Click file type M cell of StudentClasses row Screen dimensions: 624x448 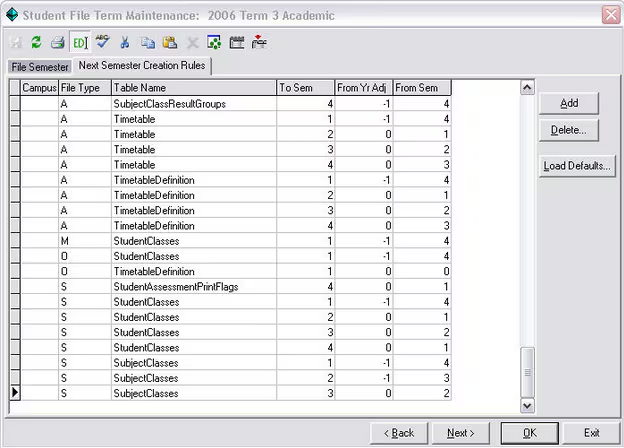(85, 241)
